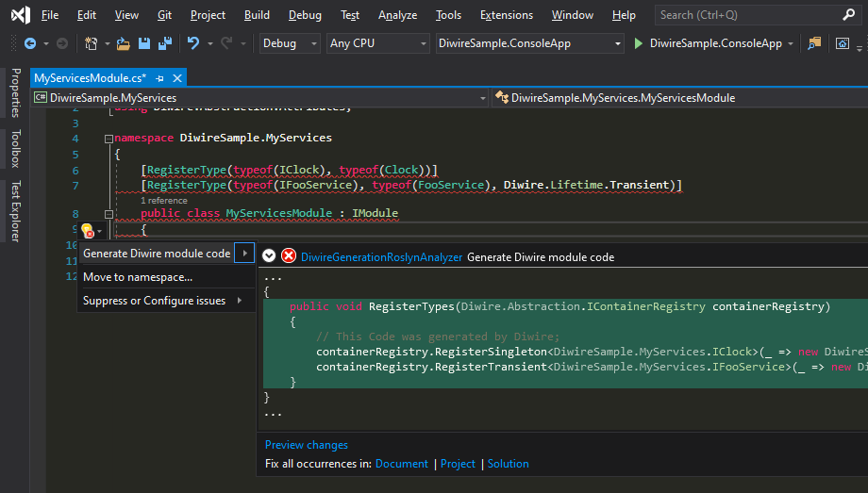Open the Test Explorer side tab
The width and height of the screenshot is (868, 493).
click(15, 211)
